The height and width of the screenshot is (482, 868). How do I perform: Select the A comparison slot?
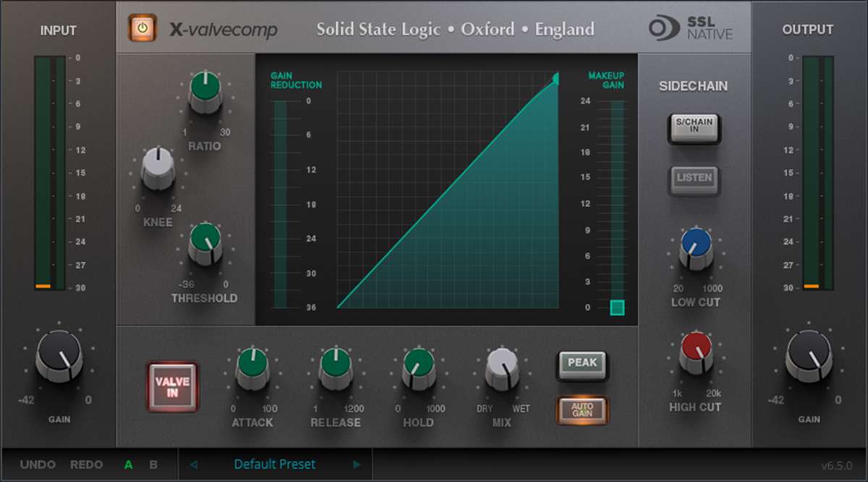tap(129, 465)
